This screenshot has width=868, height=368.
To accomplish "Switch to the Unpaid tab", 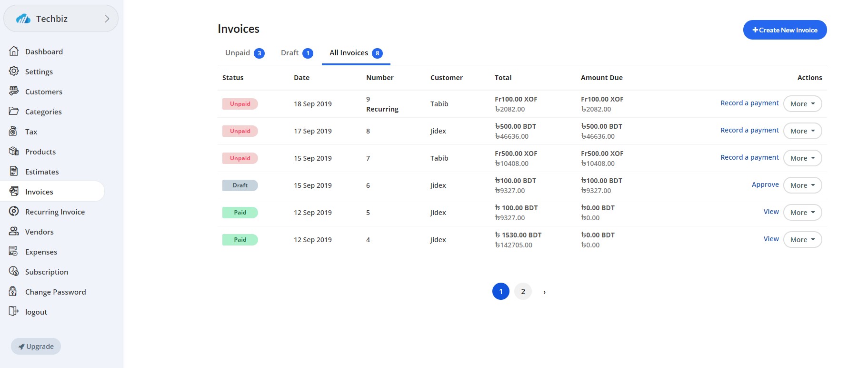I will pos(244,53).
